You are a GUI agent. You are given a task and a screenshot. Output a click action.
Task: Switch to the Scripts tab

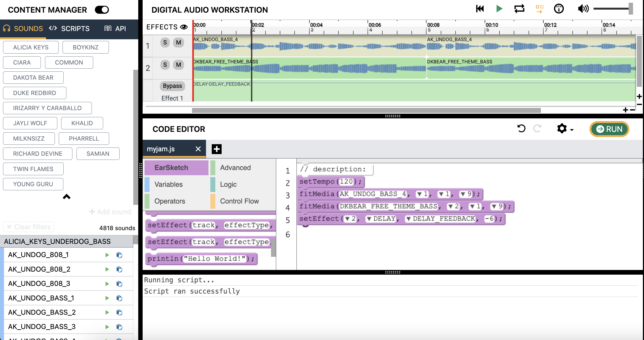(x=69, y=29)
